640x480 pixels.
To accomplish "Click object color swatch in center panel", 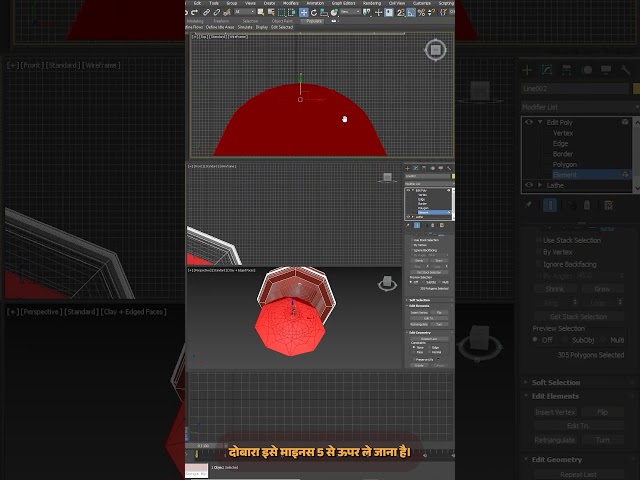I will pyautogui.click(x=453, y=176).
